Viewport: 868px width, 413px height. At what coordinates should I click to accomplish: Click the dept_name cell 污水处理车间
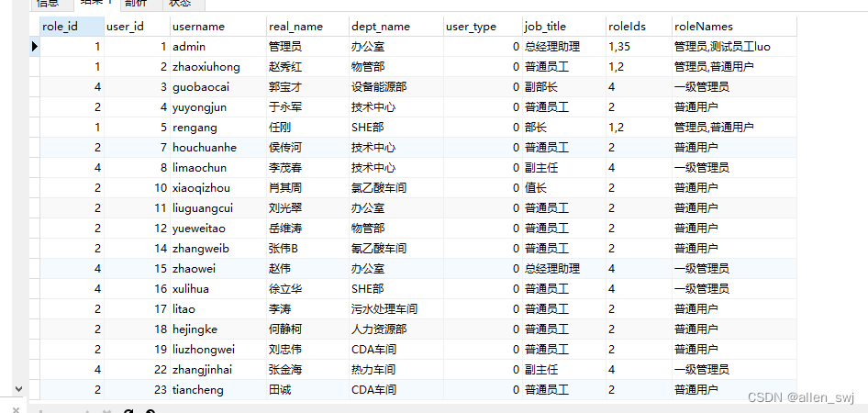pyautogui.click(x=396, y=309)
